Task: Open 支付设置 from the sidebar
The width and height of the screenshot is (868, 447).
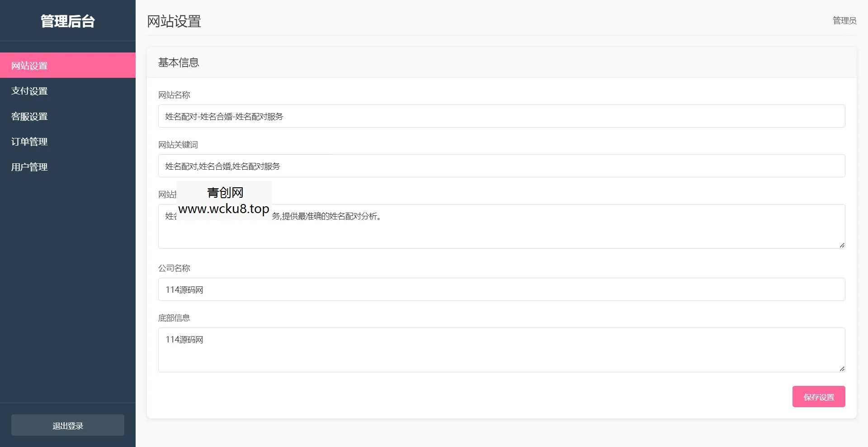Action: point(29,91)
